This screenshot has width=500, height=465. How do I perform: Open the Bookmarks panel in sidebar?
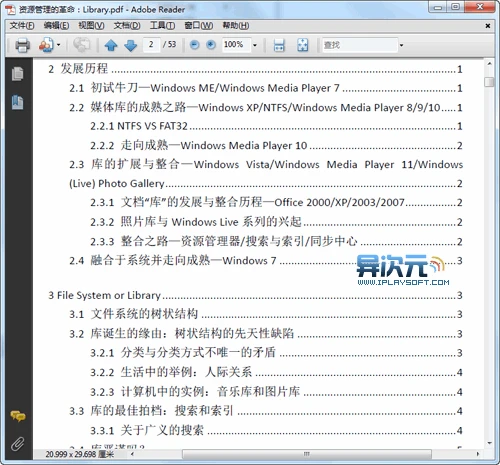pyautogui.click(x=17, y=102)
